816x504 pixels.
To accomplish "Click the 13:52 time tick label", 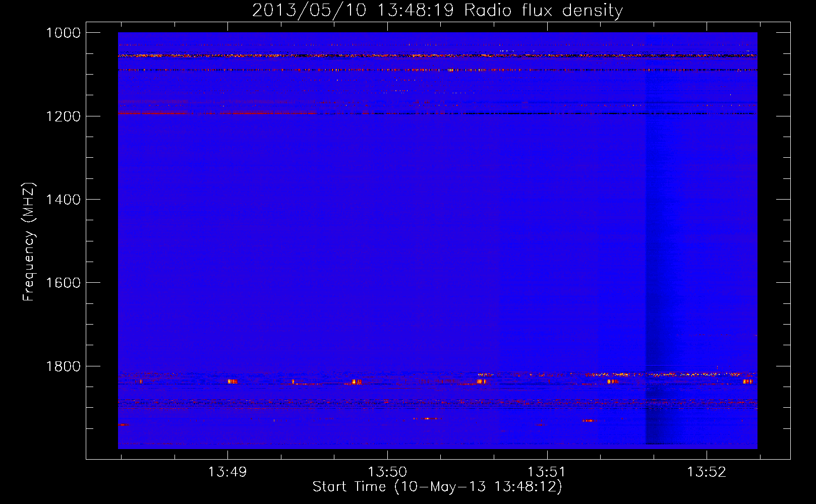I will point(707,472).
